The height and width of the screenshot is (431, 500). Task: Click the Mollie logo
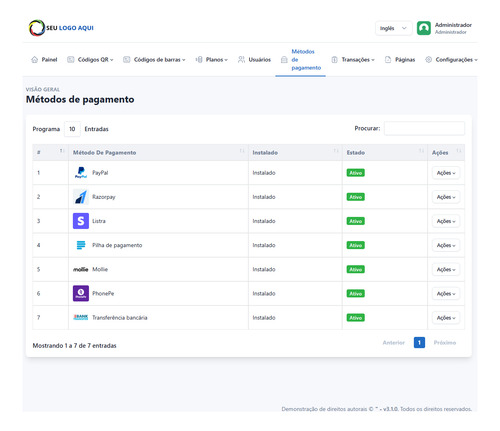click(81, 269)
